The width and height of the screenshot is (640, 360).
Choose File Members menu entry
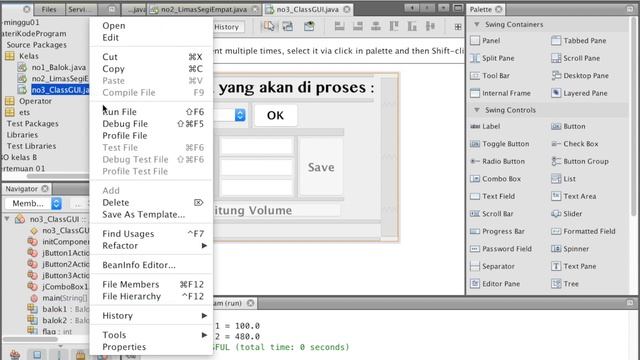click(x=151, y=284)
